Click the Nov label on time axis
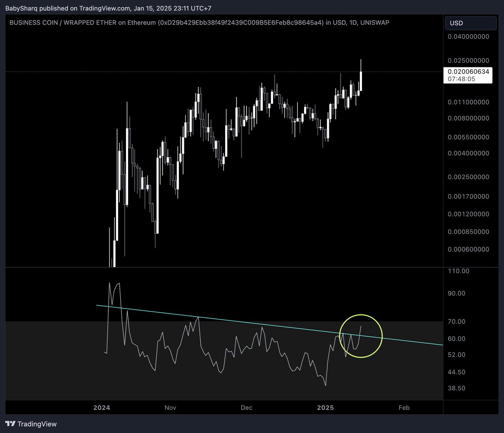The image size is (504, 433). coord(170,407)
